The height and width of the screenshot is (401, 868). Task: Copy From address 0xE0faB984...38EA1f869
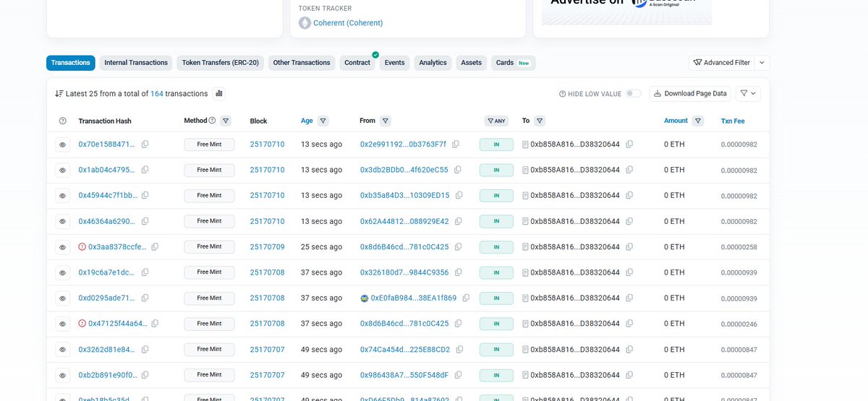[466, 298]
